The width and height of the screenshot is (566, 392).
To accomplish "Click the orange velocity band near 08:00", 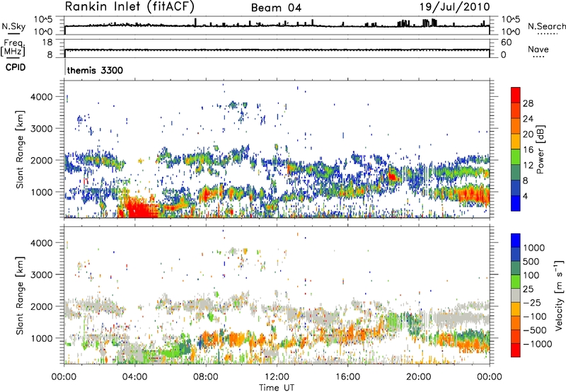I will click(209, 340).
